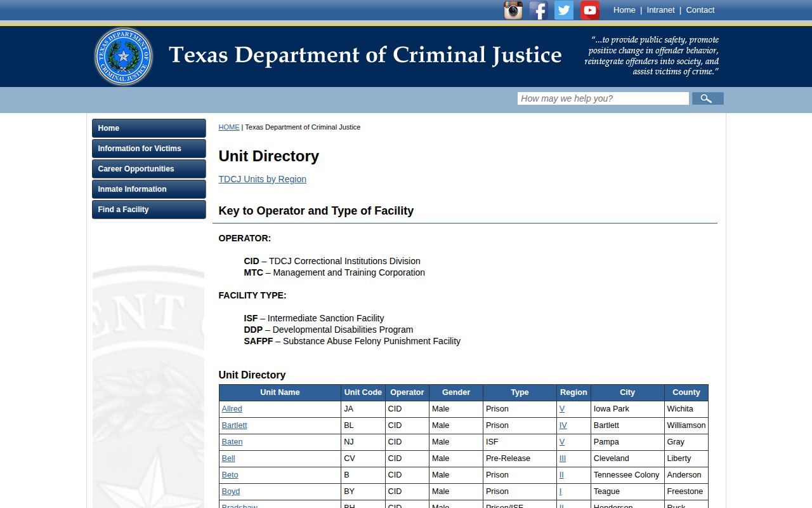Screen dimensions: 812x508
Task: Open the Intranet header link
Action: click(660, 10)
